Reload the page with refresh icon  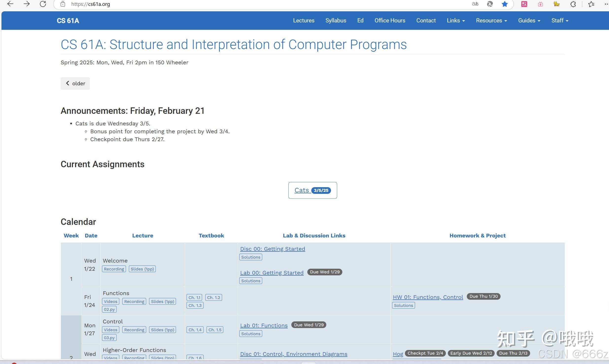coord(43,4)
